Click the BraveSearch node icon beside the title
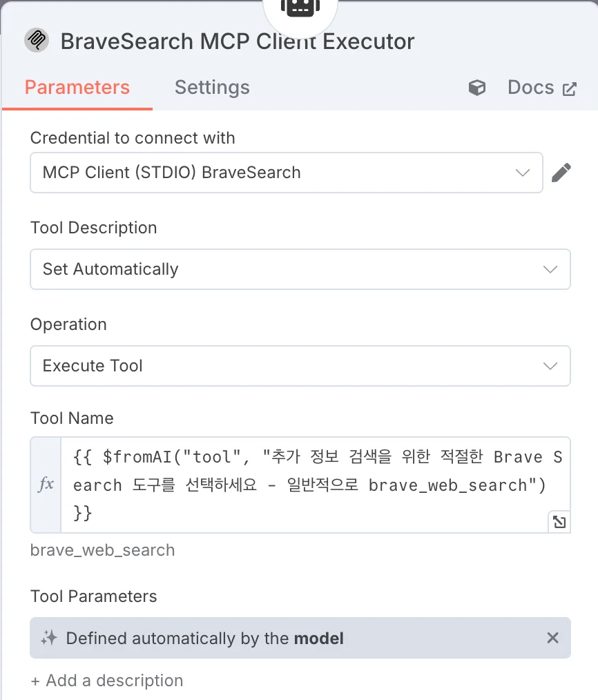 click(37, 40)
